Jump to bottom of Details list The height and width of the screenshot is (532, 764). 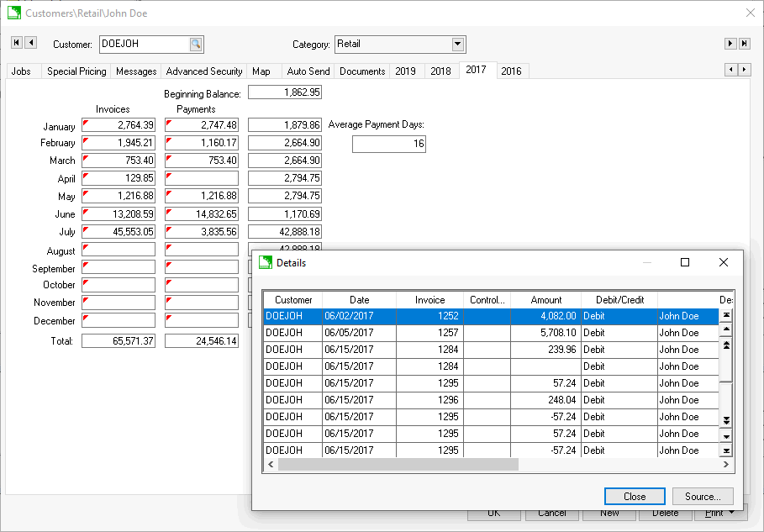click(726, 451)
